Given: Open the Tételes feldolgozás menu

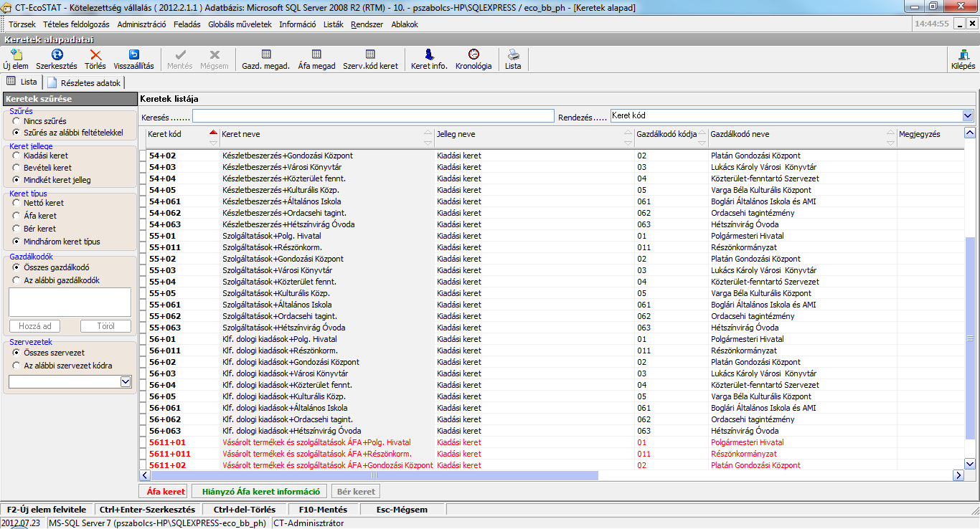Looking at the screenshot, I should 76,24.
